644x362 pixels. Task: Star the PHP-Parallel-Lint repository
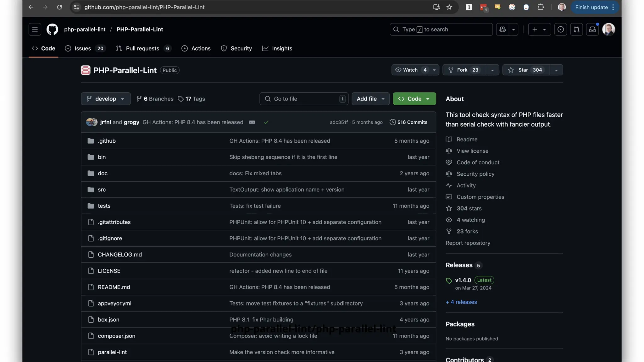[x=526, y=70]
